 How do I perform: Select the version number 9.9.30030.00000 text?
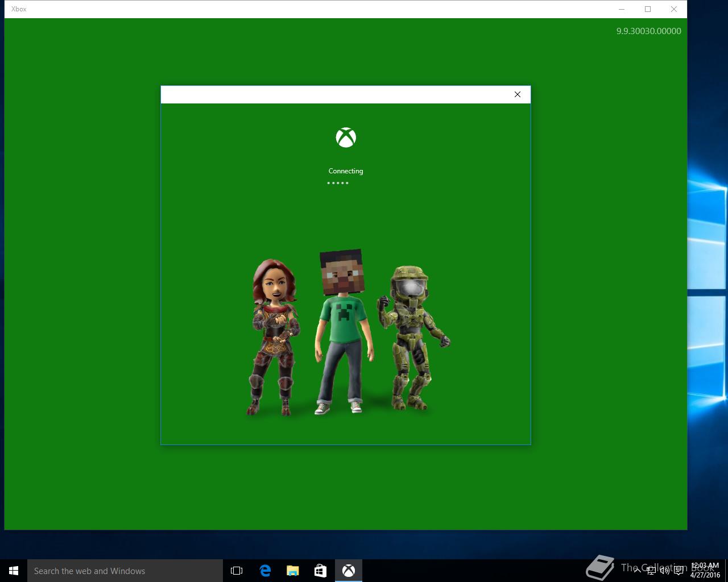click(x=648, y=31)
